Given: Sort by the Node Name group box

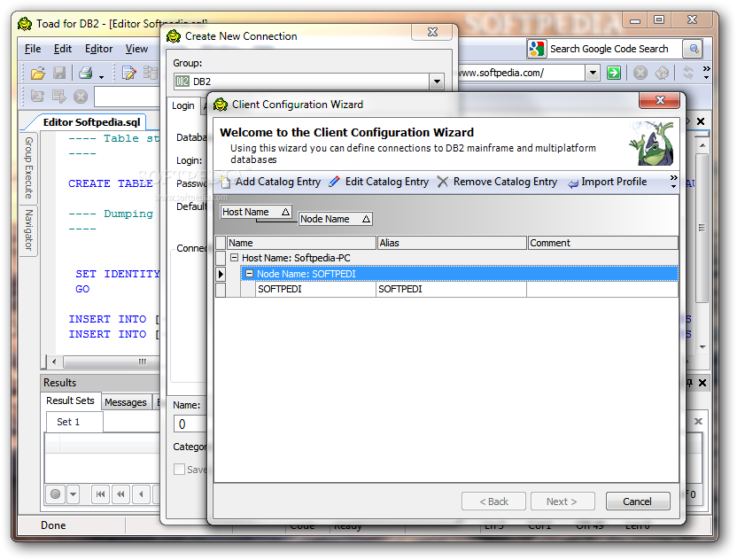Looking at the screenshot, I should point(336,219).
